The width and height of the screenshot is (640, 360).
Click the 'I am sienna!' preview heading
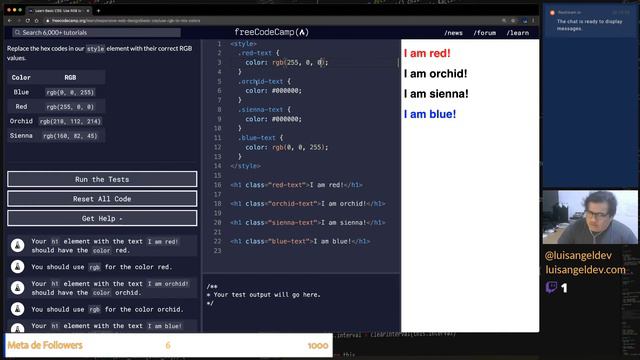click(436, 94)
